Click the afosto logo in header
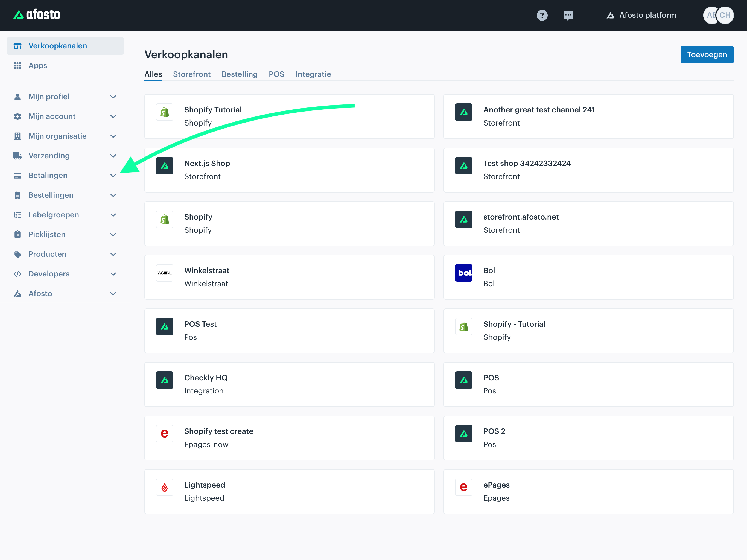 coord(36,15)
